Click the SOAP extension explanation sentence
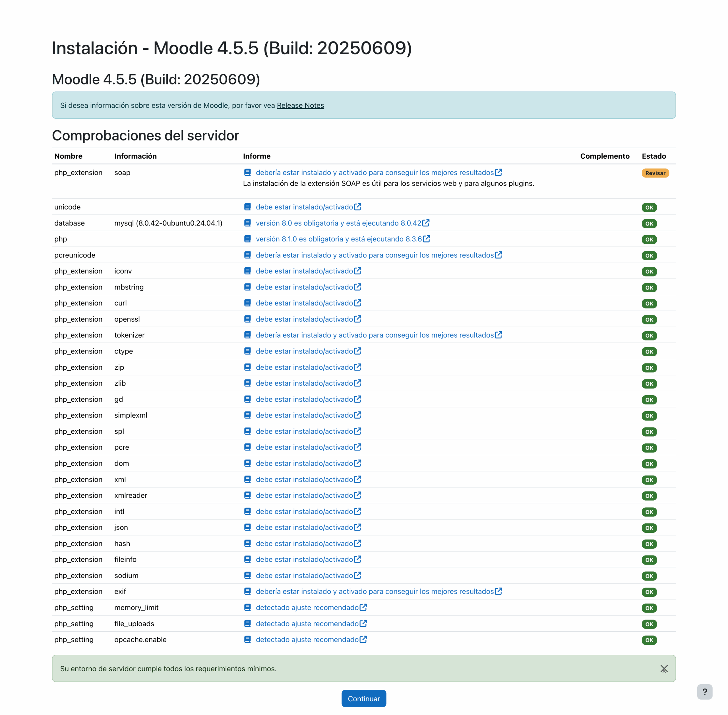Image resolution: width=728 pixels, height=715 pixels. (x=388, y=183)
